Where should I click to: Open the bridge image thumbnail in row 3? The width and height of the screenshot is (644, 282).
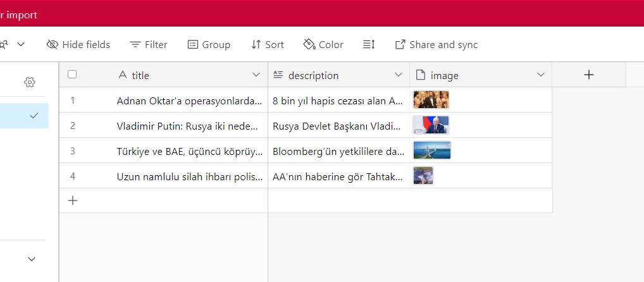tap(431, 150)
